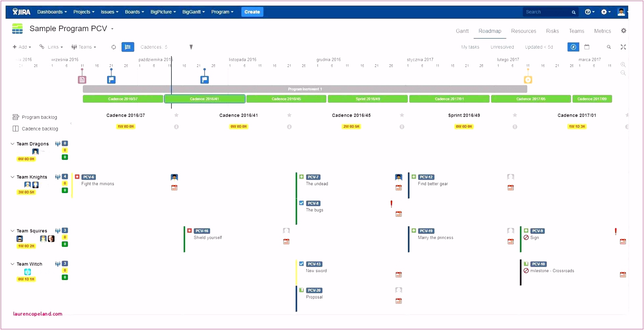Switch to the Risks tab

[x=552, y=31]
